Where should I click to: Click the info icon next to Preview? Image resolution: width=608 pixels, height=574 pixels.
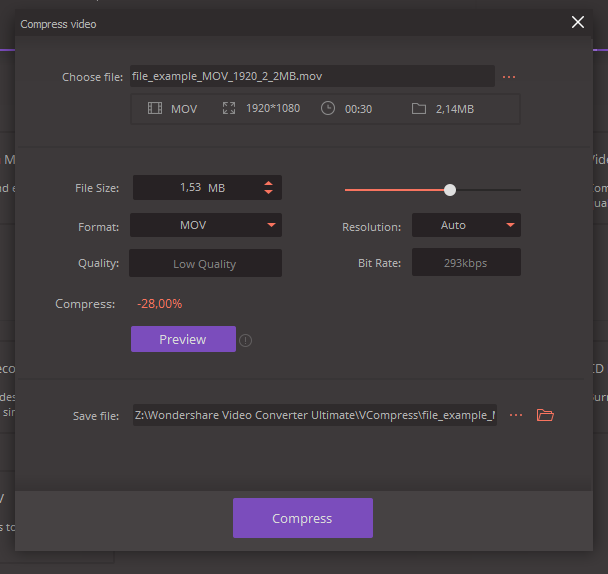pos(246,340)
